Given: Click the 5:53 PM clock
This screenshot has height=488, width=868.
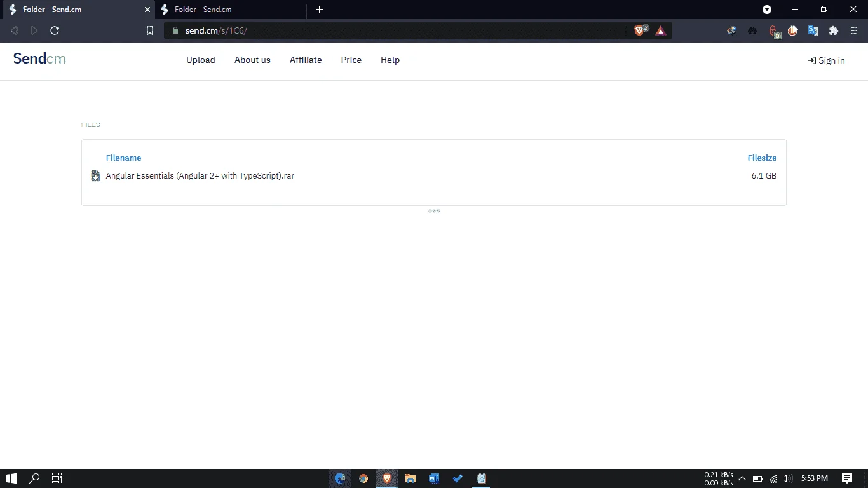Looking at the screenshot, I should pyautogui.click(x=815, y=478).
